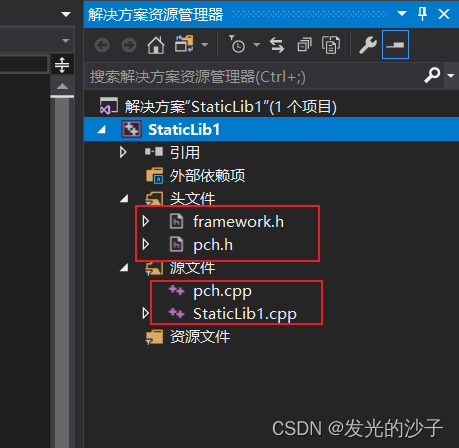The height and width of the screenshot is (448, 459).
Task: Select the solution 'StaticLib1' root node
Action: click(x=231, y=107)
